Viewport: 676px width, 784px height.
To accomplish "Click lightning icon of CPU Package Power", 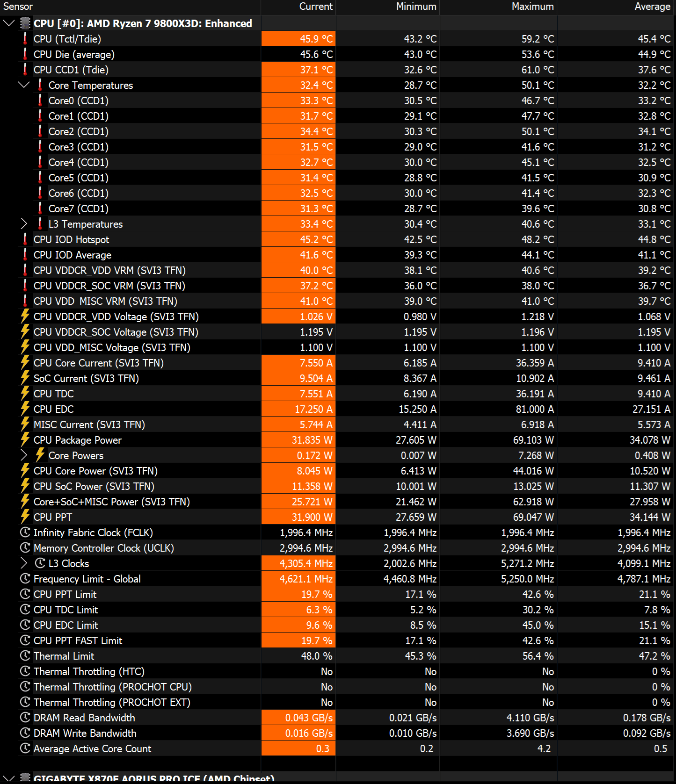I will pos(25,440).
